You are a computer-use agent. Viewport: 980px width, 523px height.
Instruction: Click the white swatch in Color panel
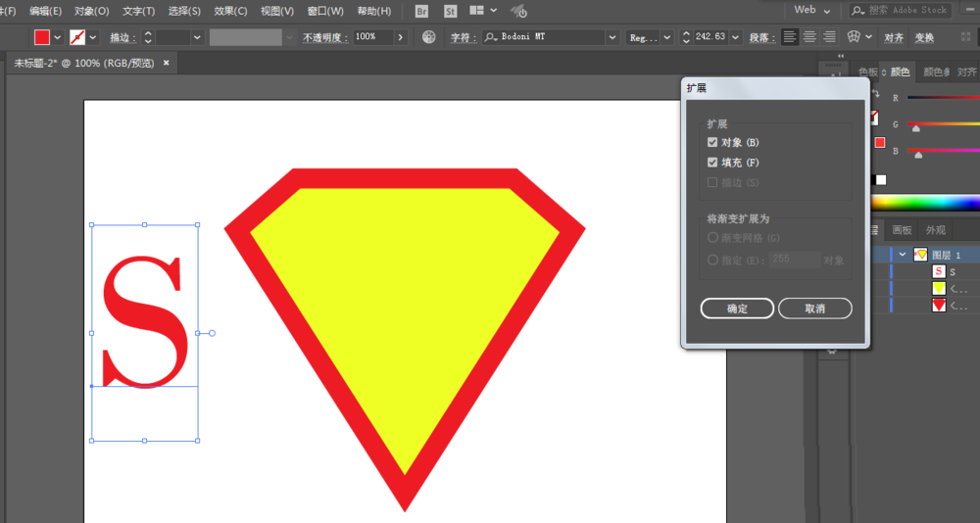881,180
